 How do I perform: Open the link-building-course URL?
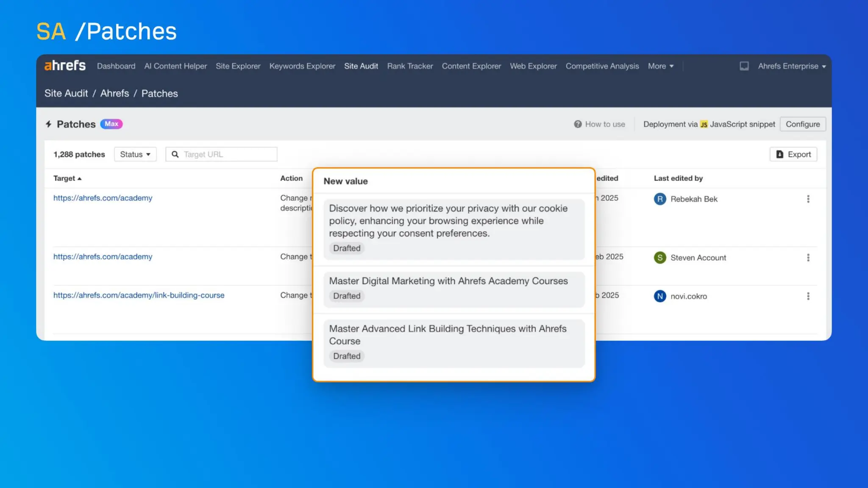pyautogui.click(x=139, y=295)
